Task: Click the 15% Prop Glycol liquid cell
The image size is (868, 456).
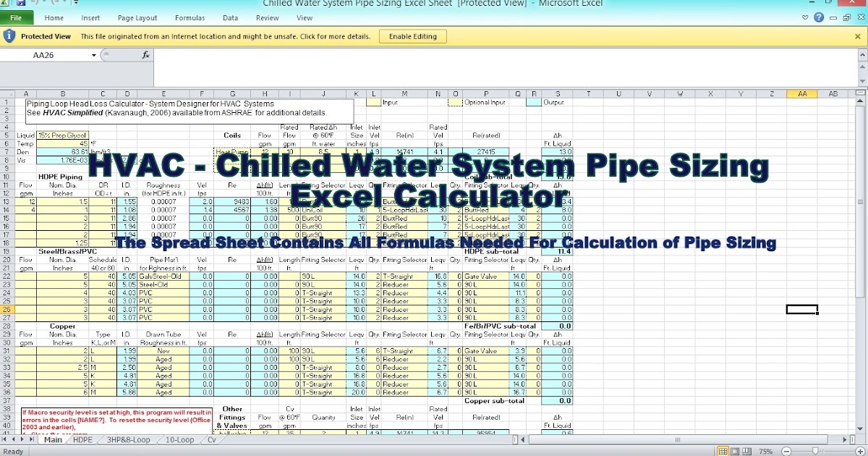Action: [x=61, y=135]
